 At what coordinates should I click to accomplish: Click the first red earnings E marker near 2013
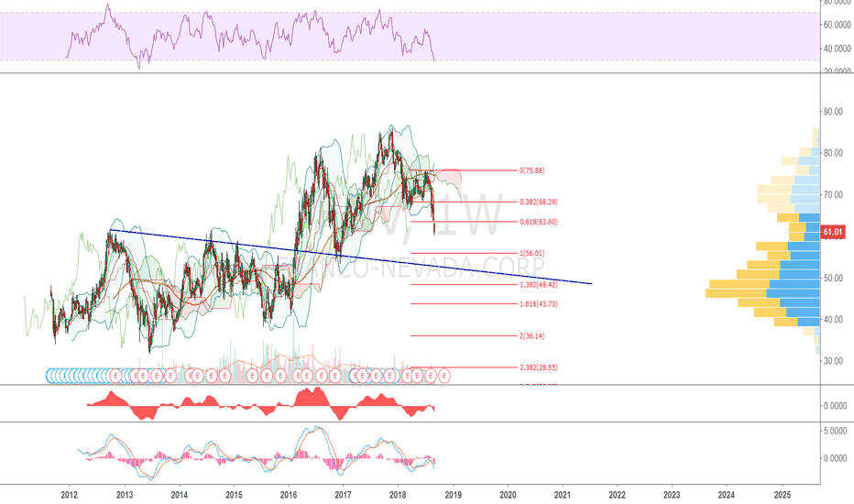115,376
